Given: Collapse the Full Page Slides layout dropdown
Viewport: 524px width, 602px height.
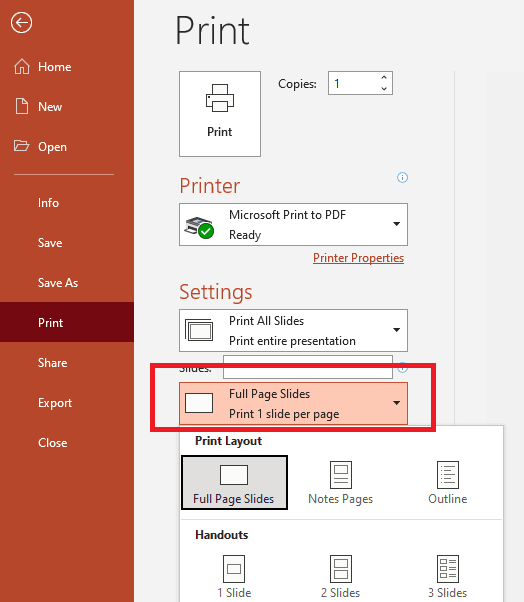Looking at the screenshot, I should pos(293,404).
